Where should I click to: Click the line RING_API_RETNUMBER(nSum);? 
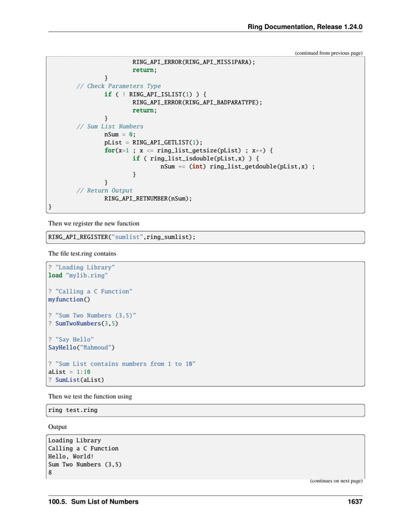(148, 199)
